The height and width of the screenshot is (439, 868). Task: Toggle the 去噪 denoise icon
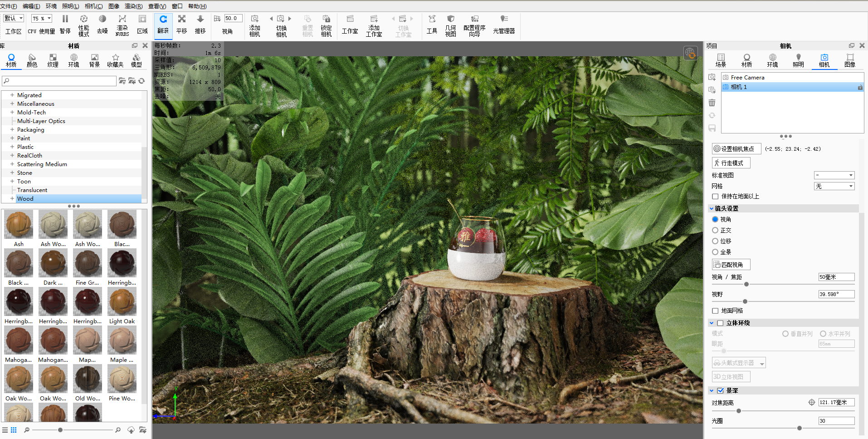[x=102, y=25]
